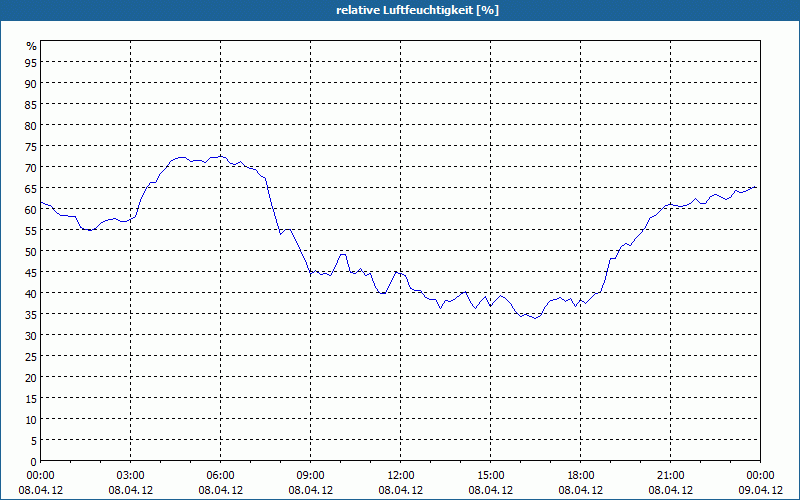Select the 60 y-axis label
Image resolution: width=800 pixels, height=500 pixels.
pos(31,209)
